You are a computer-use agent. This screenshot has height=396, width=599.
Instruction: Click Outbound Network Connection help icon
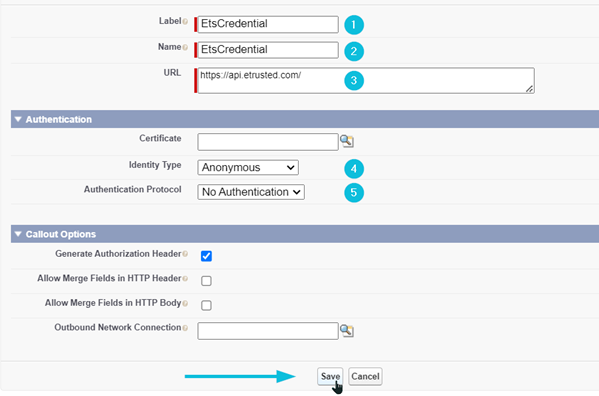coord(185,328)
